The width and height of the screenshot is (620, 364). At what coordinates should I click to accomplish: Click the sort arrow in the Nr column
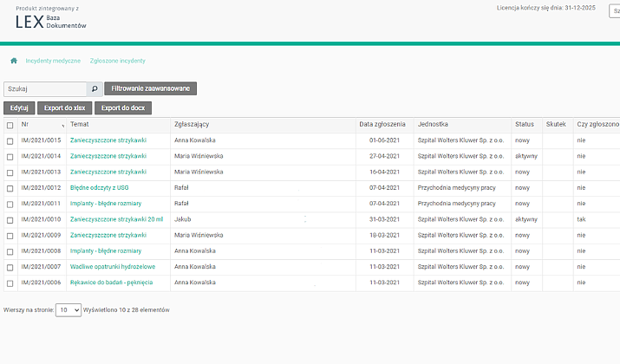click(62, 127)
